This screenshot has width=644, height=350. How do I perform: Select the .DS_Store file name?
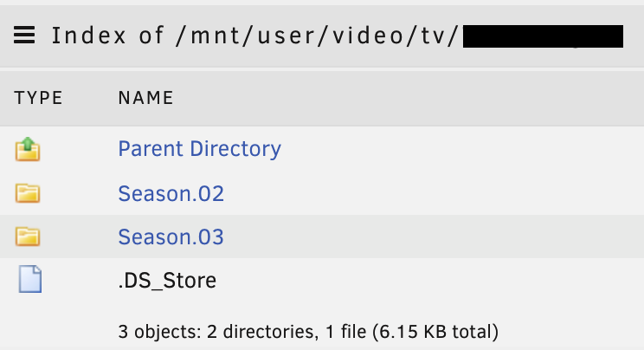167,281
